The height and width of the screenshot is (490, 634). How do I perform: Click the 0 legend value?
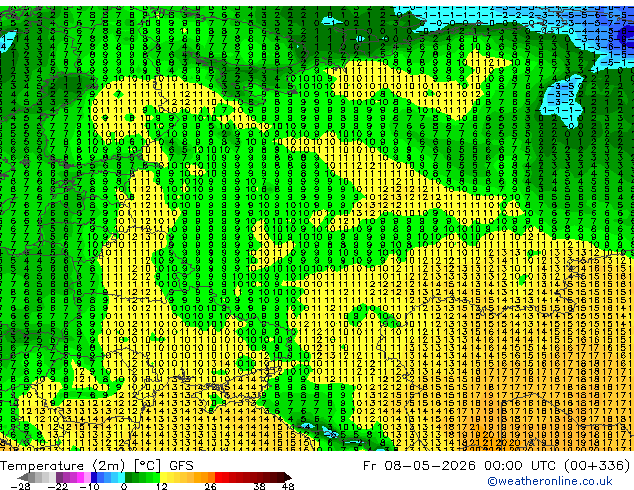124,486
